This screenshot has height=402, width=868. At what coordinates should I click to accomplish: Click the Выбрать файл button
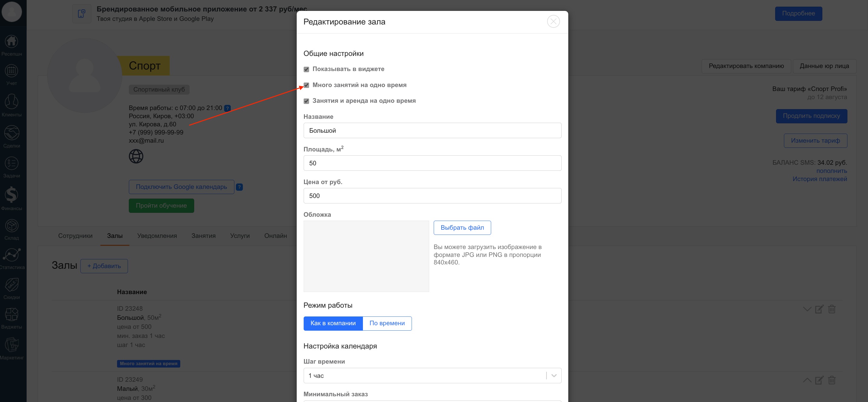[x=462, y=228]
